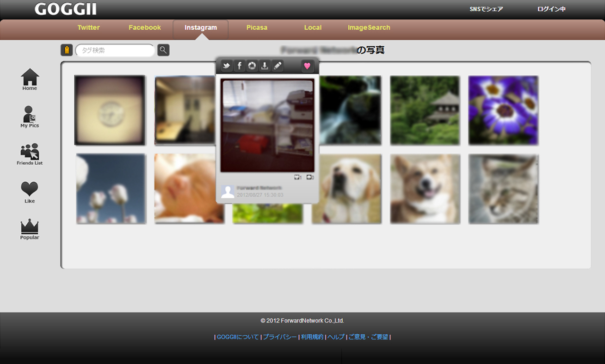This screenshot has width=605, height=364.
Task: Share the photo via Facebook f icon
Action: (239, 66)
